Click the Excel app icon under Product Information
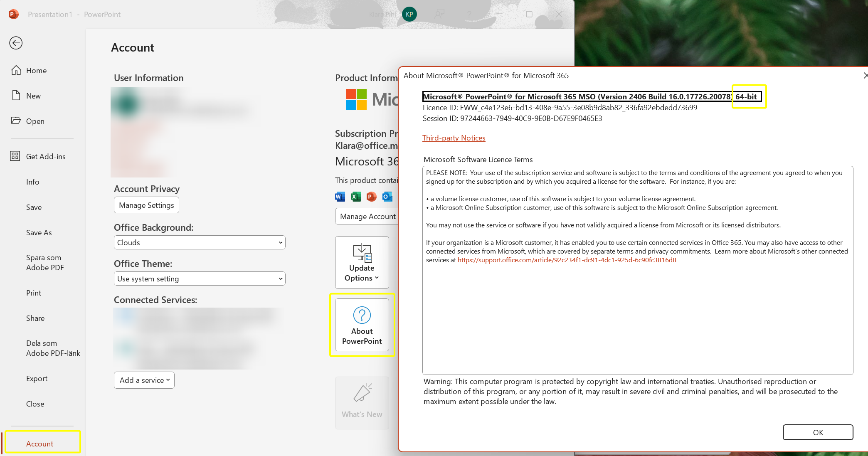868x456 pixels. click(356, 197)
